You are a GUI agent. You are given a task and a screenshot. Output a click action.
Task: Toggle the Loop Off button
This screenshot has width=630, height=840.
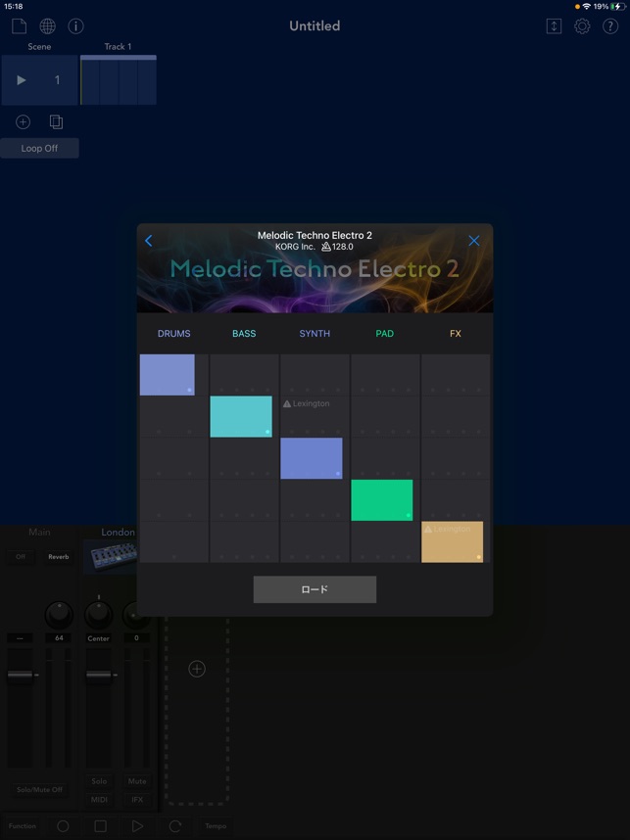[39, 149]
